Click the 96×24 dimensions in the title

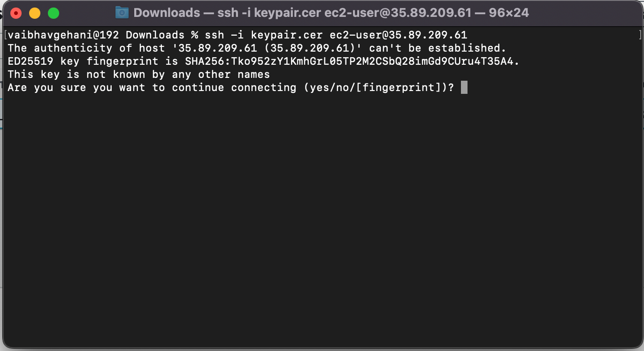click(x=509, y=13)
